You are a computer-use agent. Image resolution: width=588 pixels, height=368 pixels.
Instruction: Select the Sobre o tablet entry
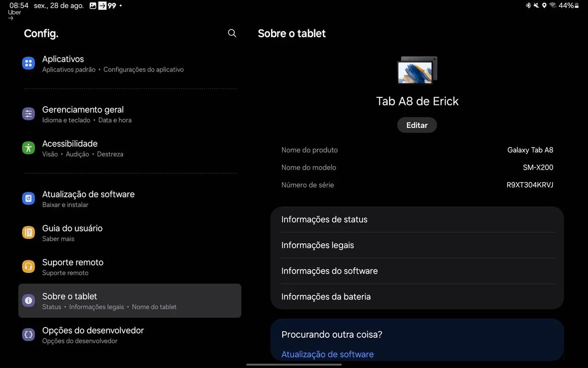click(130, 301)
